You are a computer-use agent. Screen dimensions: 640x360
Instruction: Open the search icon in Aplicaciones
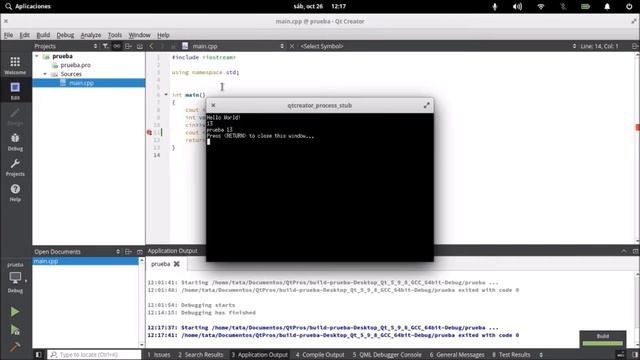click(x=8, y=6)
